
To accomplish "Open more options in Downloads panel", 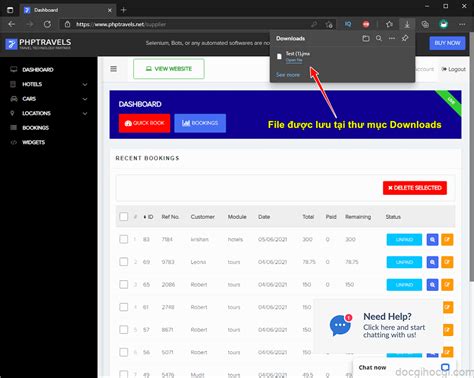I will tap(392, 38).
